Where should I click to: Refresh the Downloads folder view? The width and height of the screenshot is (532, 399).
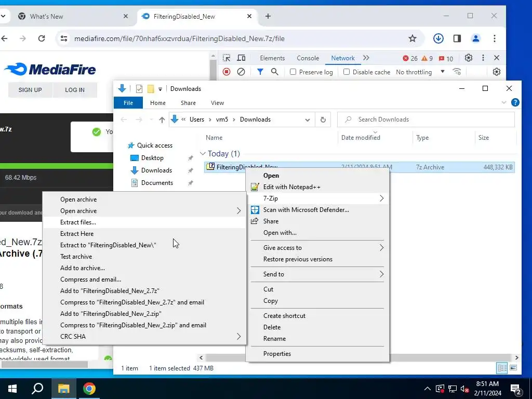(x=323, y=119)
